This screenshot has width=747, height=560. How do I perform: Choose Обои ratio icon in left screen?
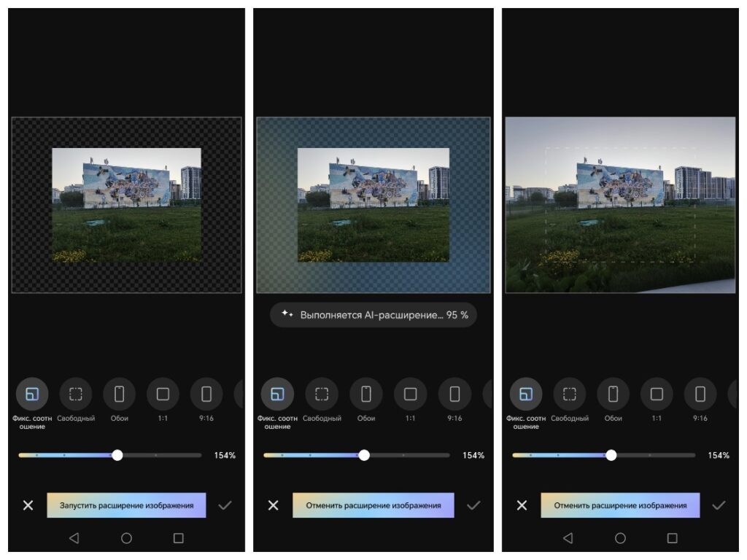click(119, 394)
